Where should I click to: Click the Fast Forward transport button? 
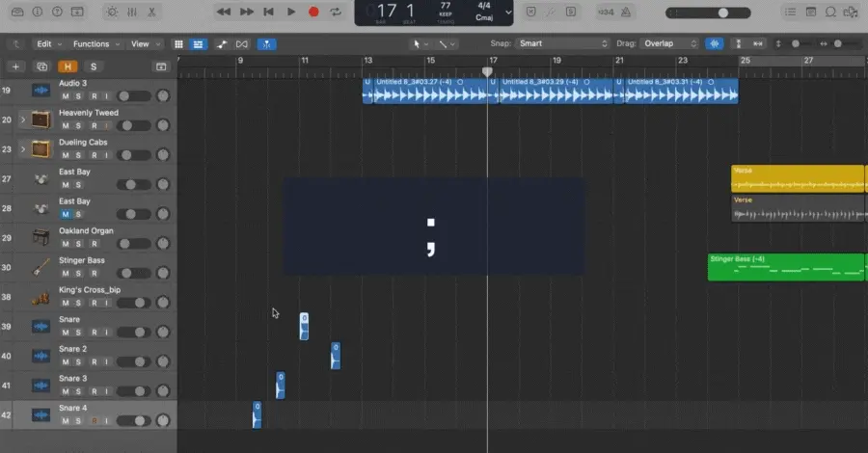pyautogui.click(x=246, y=12)
